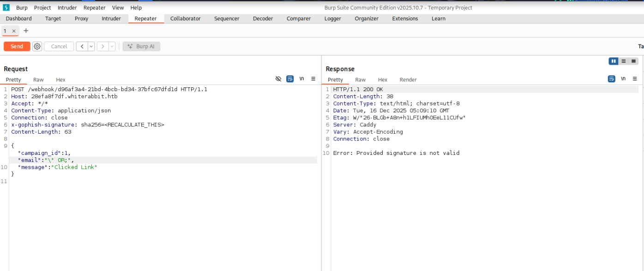Switch to the Decoder tool tab
The image size is (644, 271).
click(263, 18)
